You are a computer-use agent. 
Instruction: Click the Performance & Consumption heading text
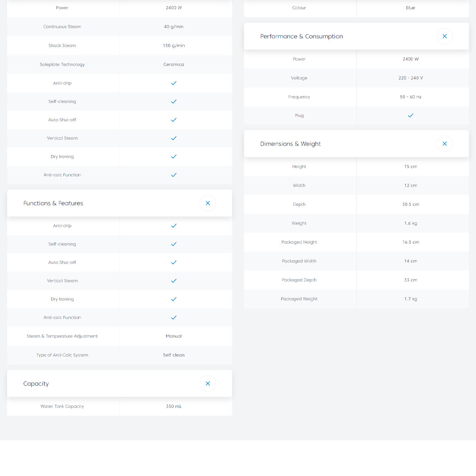[301, 37]
